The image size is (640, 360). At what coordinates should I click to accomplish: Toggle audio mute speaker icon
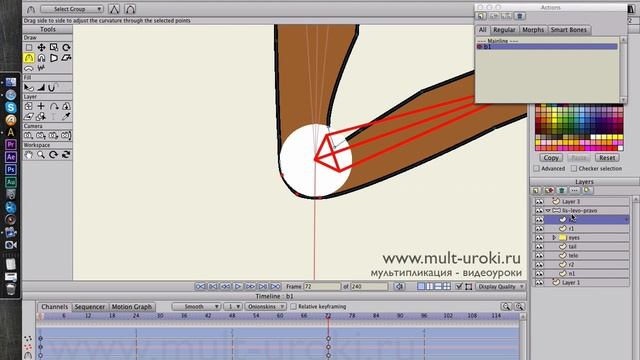click(x=399, y=287)
